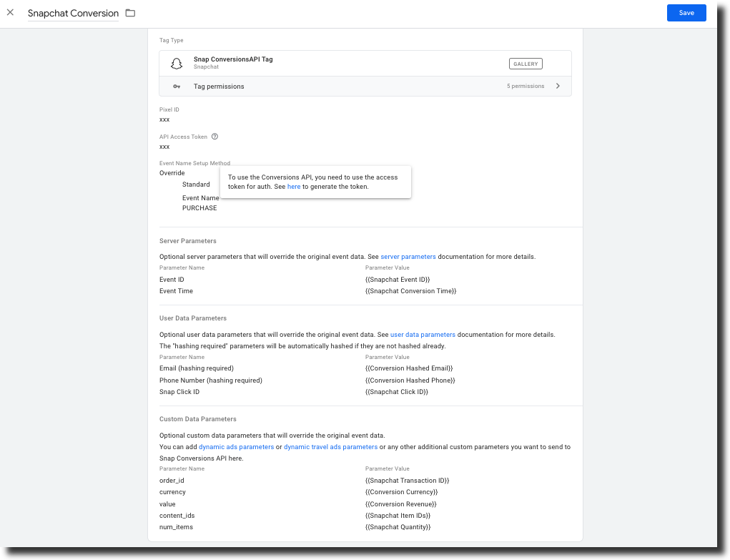
Task: Open the GALLERY button
Action: point(525,63)
